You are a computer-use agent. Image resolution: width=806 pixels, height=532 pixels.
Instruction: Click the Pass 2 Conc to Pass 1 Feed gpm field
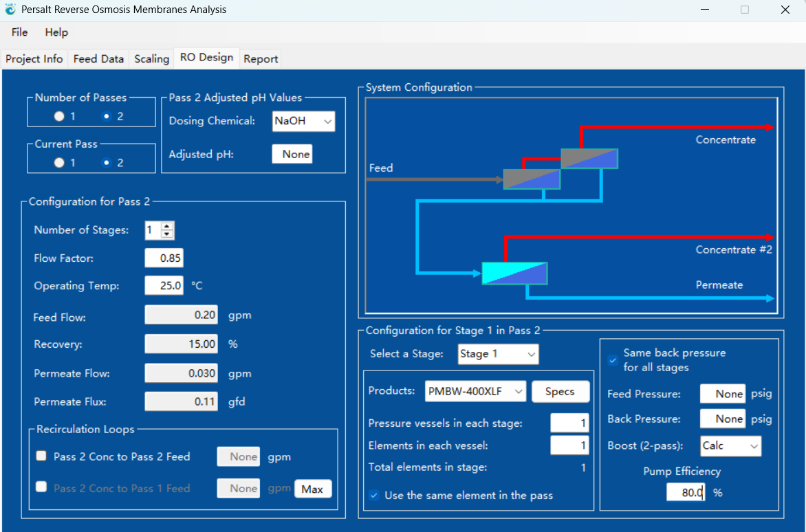pyautogui.click(x=239, y=488)
